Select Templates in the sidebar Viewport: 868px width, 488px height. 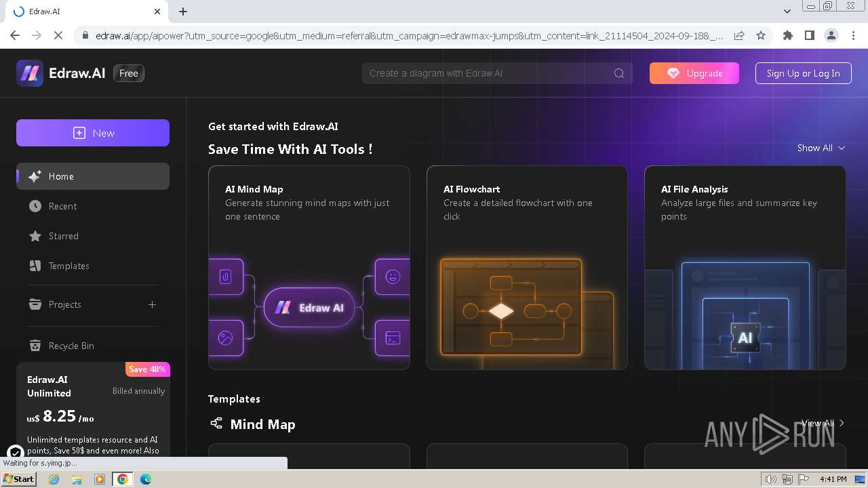coord(93,266)
